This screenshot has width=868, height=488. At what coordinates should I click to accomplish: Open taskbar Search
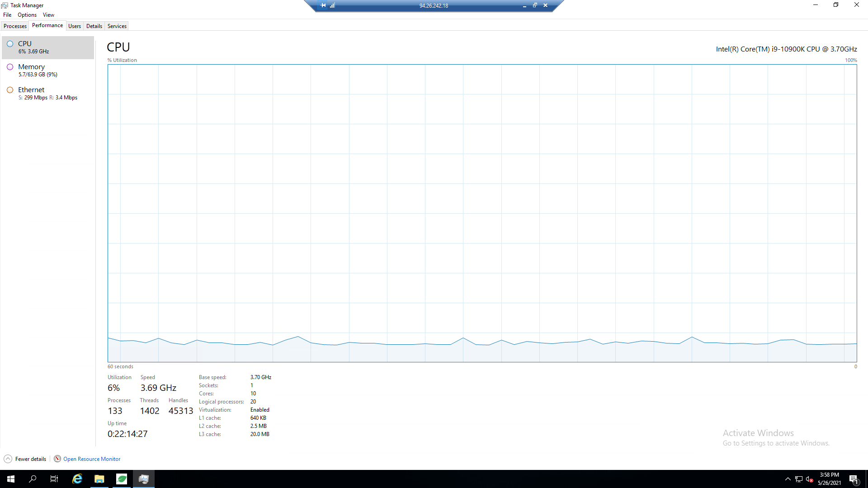click(x=33, y=479)
